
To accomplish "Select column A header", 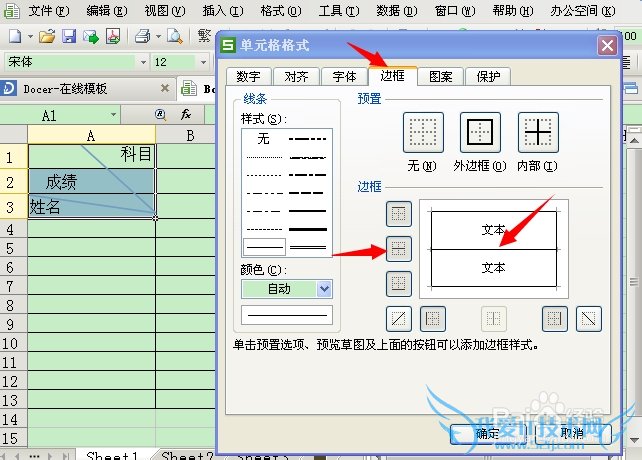I will pyautogui.click(x=91, y=135).
